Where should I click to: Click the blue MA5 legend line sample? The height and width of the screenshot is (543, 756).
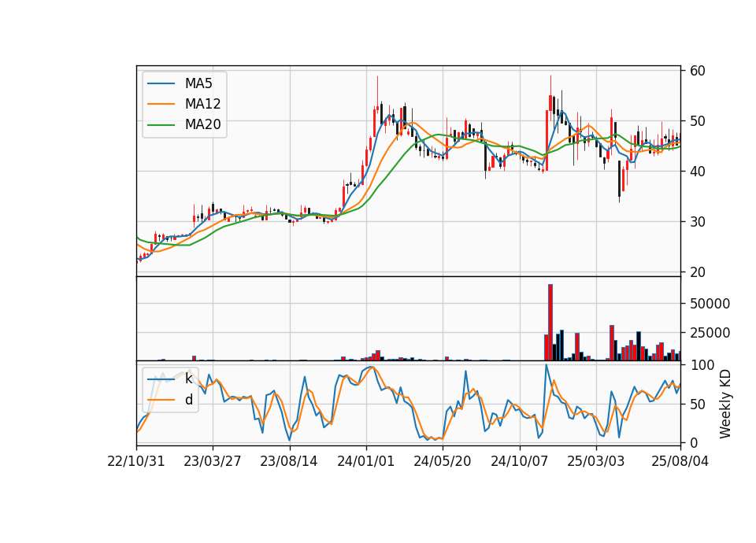coord(161,83)
